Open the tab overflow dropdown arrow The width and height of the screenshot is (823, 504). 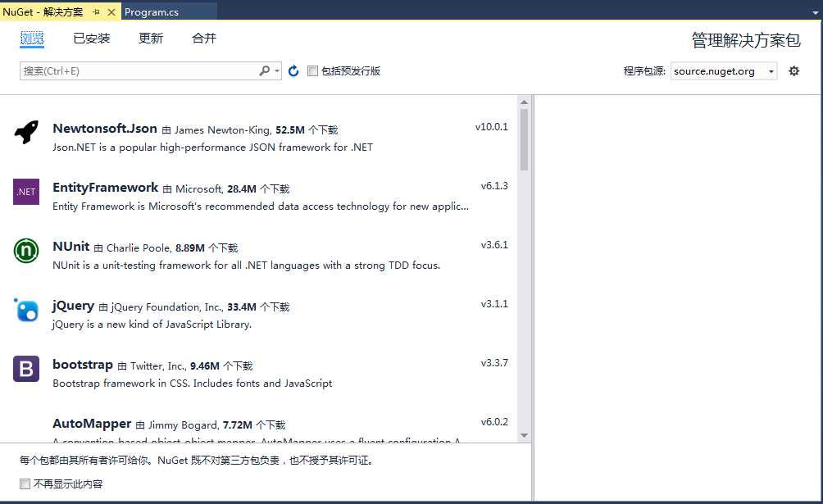(815, 11)
